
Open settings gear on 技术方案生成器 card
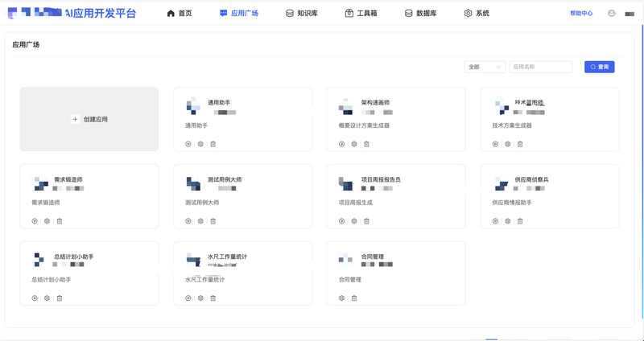pyautogui.click(x=508, y=144)
